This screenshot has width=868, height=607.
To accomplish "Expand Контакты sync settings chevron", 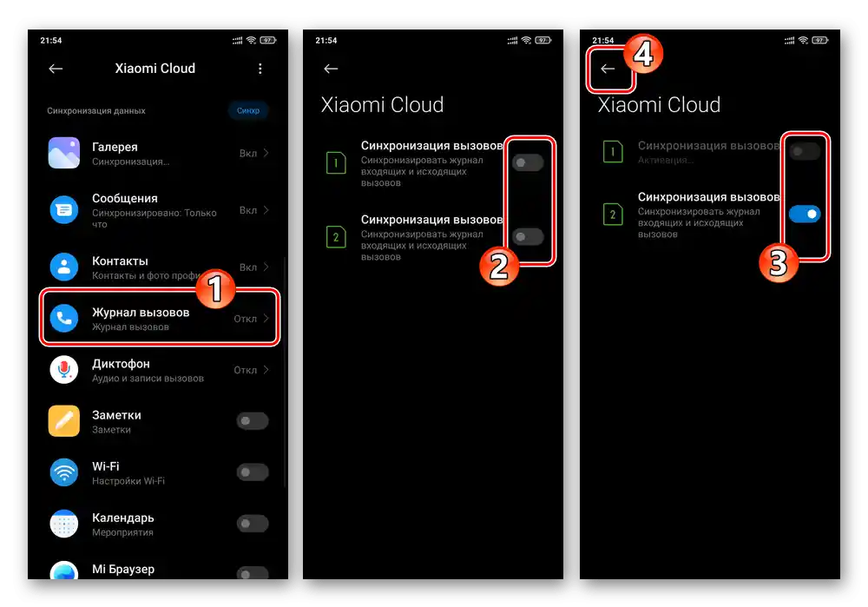I will [266, 267].
